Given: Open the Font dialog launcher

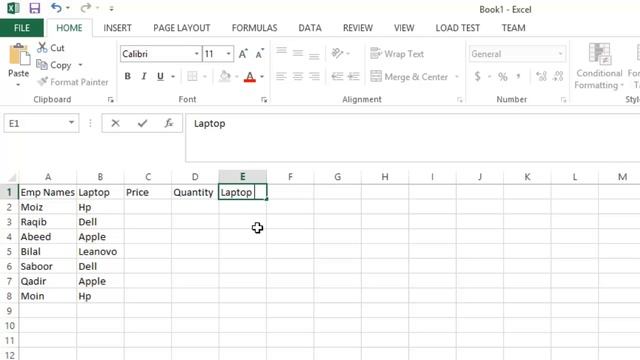Looking at the screenshot, I should coord(264,100).
